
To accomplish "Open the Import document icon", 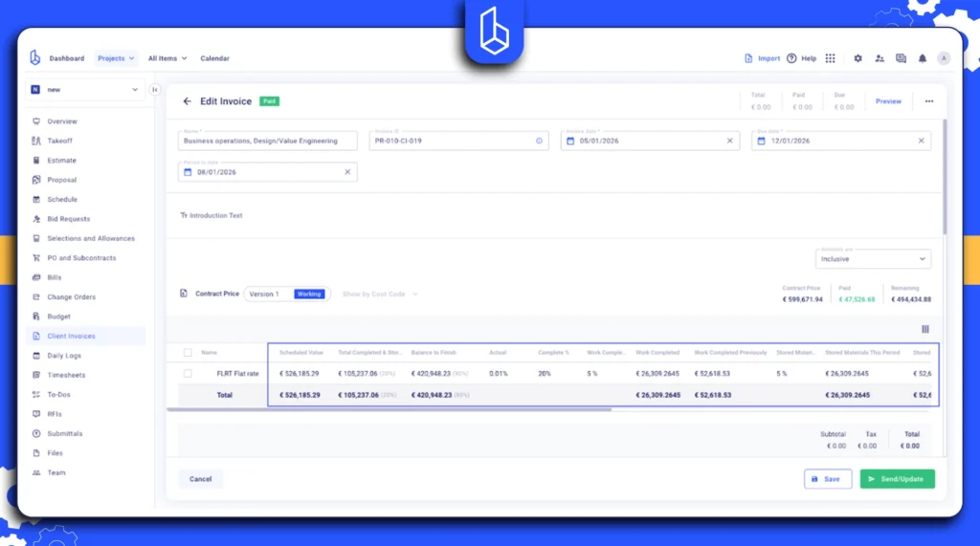I will (x=748, y=58).
